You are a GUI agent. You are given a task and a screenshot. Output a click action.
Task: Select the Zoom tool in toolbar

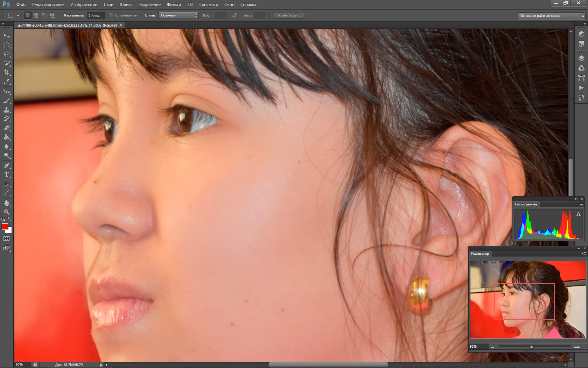click(7, 212)
